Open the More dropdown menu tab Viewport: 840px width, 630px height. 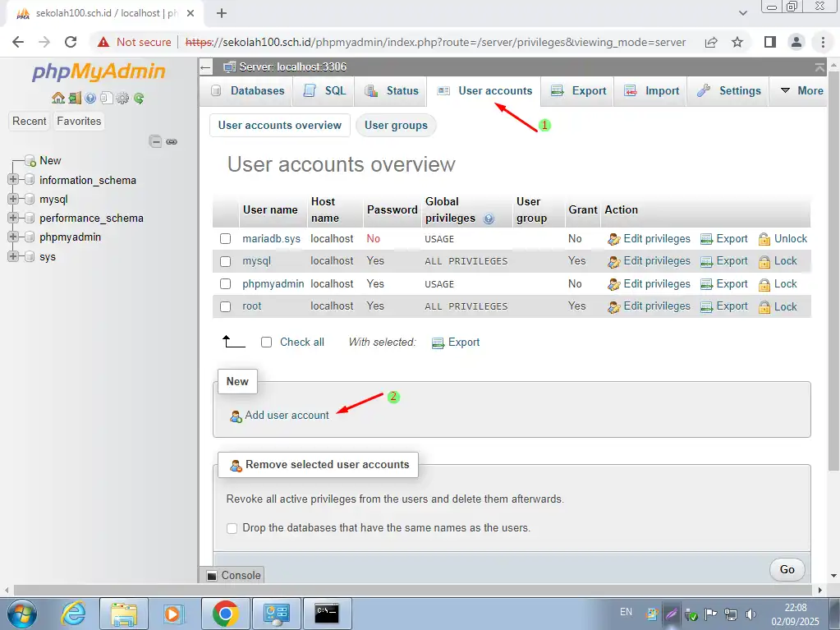801,90
